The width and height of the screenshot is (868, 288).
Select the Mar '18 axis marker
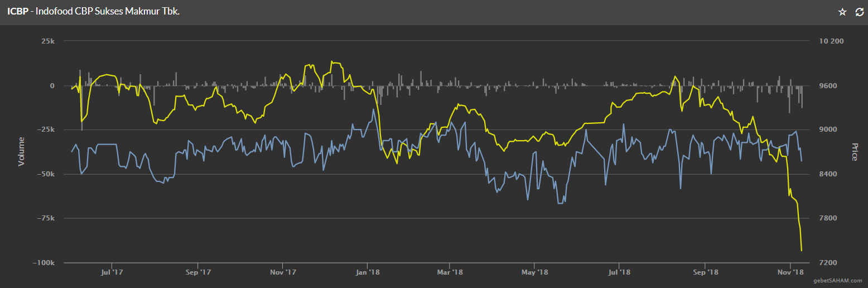click(450, 272)
